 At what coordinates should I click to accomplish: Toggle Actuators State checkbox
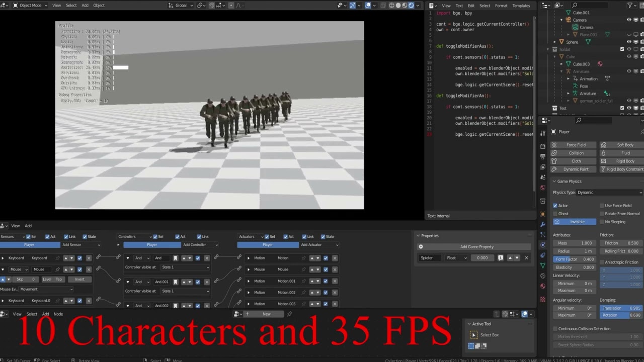coord(323,237)
